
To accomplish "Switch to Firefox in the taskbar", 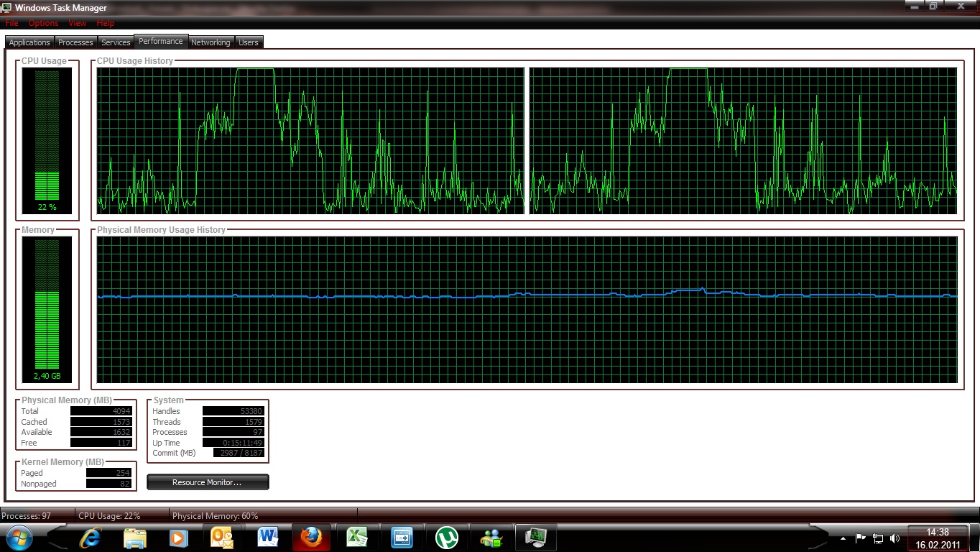I will (311, 537).
